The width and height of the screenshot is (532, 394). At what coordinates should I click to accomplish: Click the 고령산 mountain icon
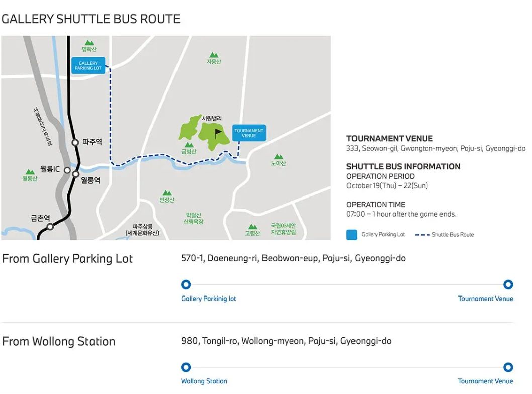pos(253,227)
